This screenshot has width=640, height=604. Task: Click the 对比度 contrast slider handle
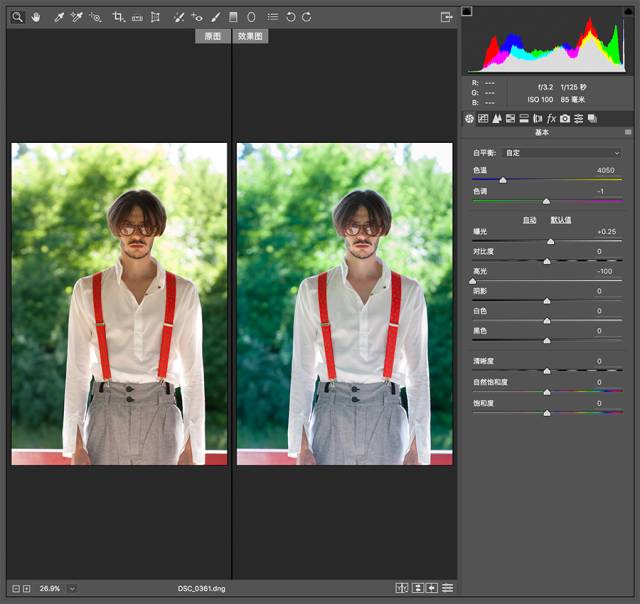click(x=547, y=261)
